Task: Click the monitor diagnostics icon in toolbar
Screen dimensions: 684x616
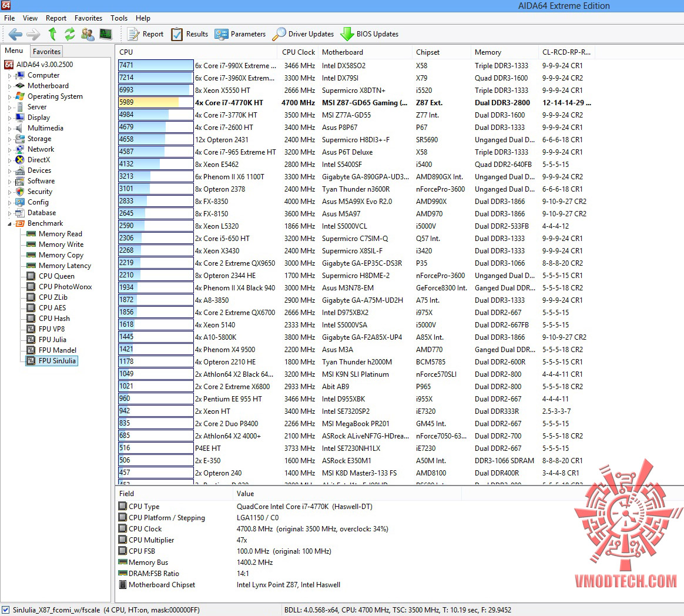Action: 106,34
